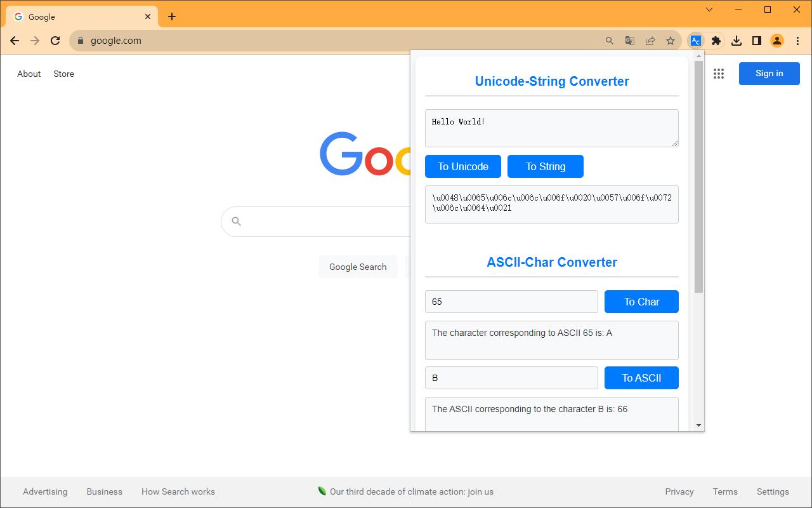Open the tab search chevron

click(709, 10)
